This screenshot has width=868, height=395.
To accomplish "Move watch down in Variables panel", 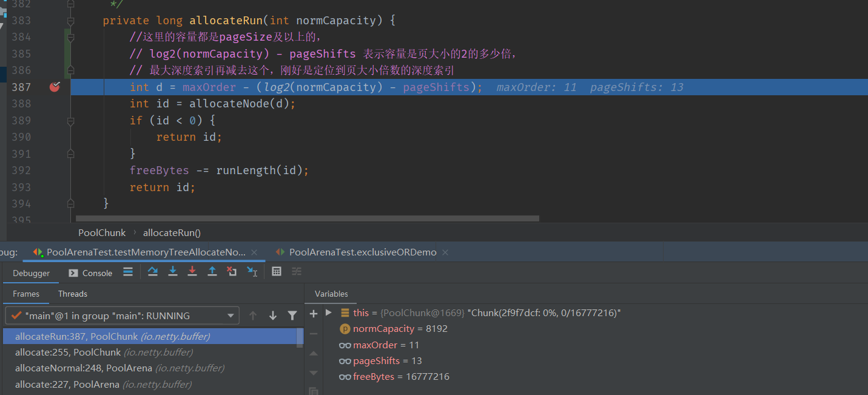I will (x=314, y=373).
